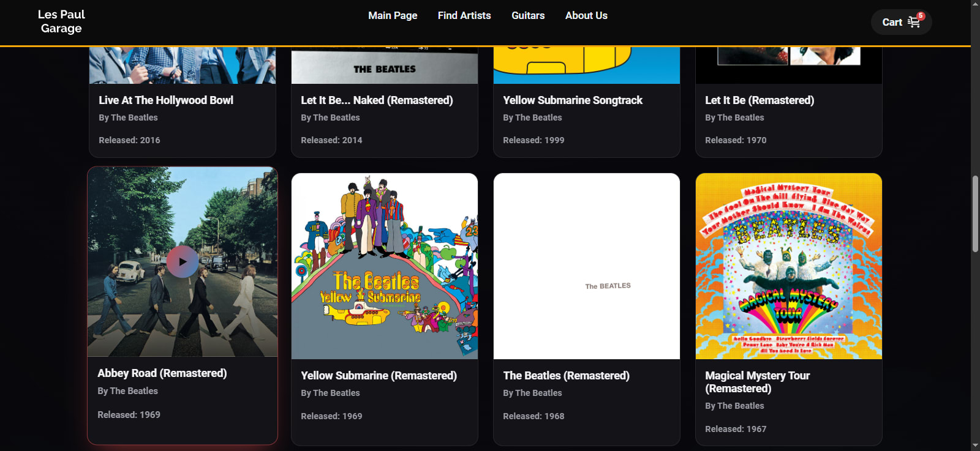This screenshot has width=980, height=451.
Task: Select the Yellow Submarine Songtrack cover
Action: (x=587, y=65)
